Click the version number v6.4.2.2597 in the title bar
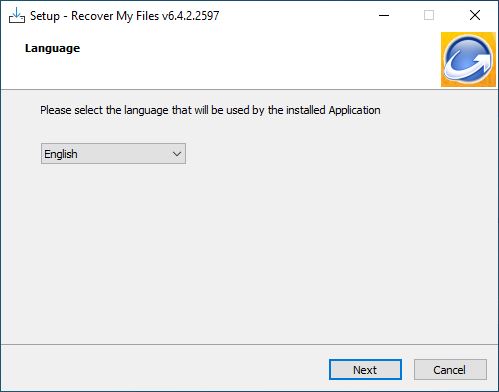The height and width of the screenshot is (392, 499). tap(191, 16)
